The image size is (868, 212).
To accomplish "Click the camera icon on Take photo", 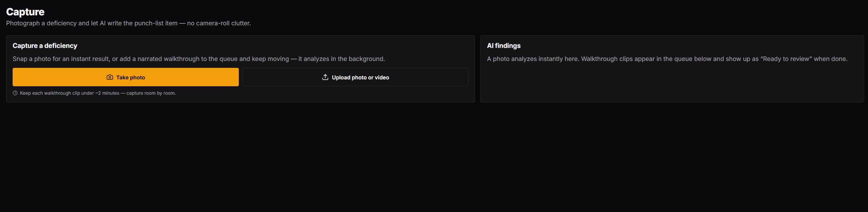I will pos(110,77).
